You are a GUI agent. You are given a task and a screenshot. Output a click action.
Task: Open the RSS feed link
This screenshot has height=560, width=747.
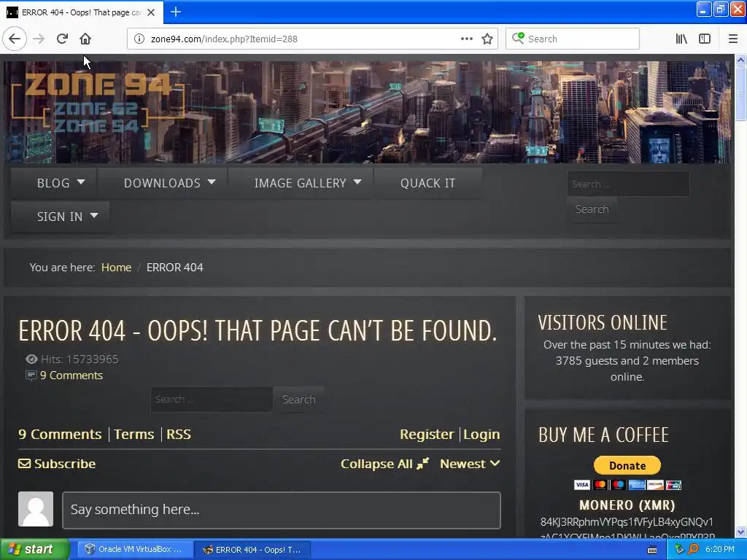(x=179, y=435)
